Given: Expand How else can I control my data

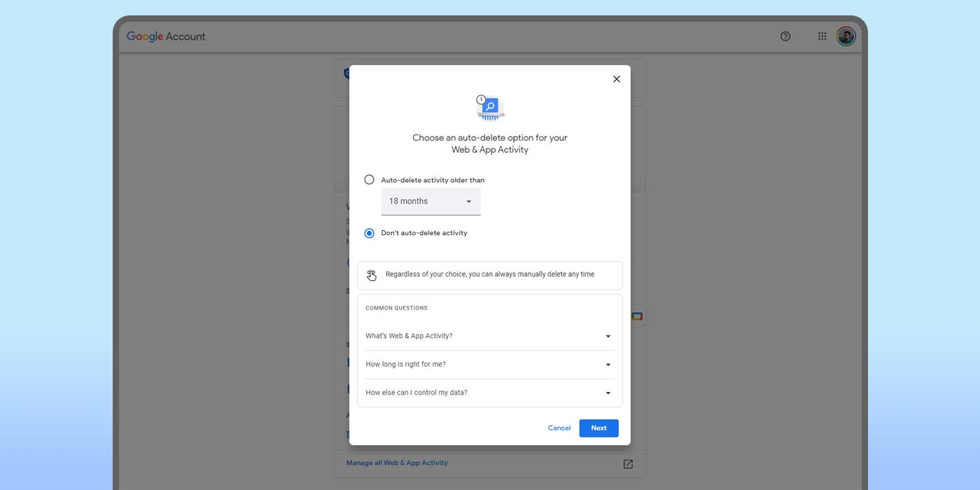Looking at the screenshot, I should click(489, 393).
